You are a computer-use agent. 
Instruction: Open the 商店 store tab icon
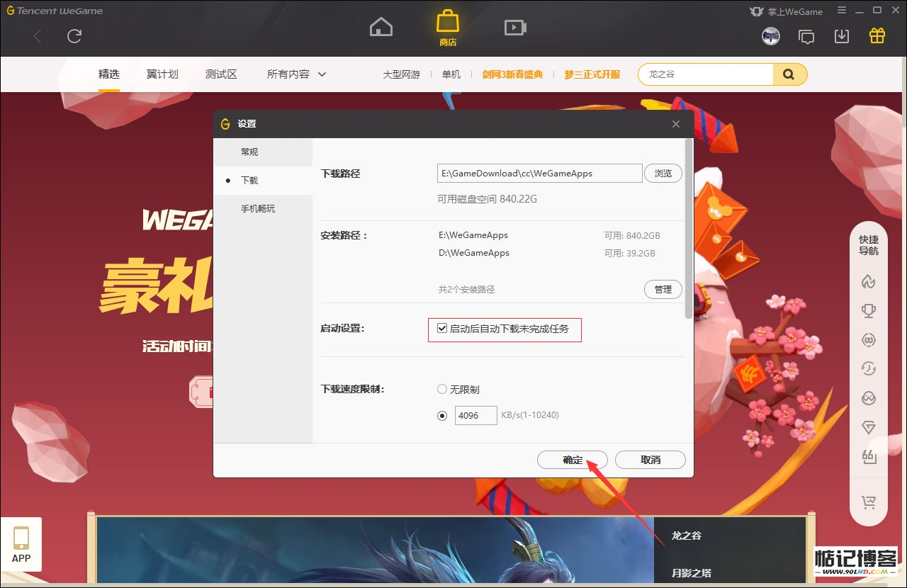[448, 28]
